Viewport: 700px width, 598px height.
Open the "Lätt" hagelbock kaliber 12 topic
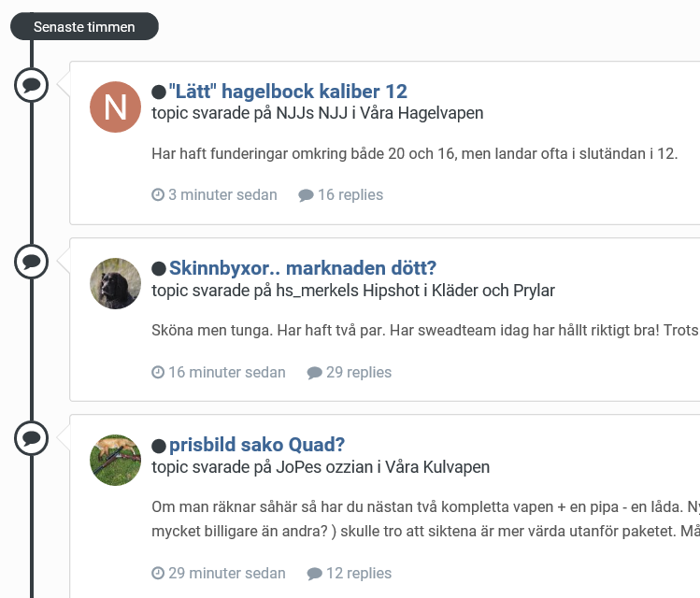(x=288, y=91)
